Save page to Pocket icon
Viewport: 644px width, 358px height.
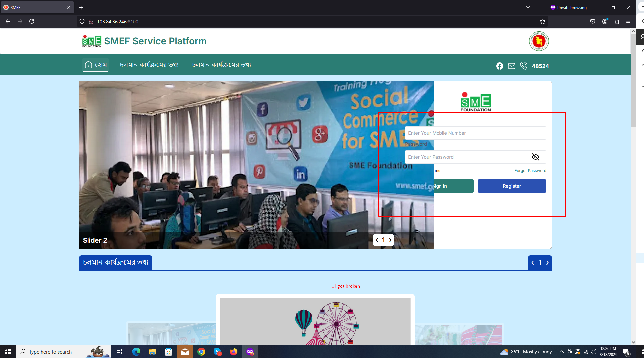(593, 21)
